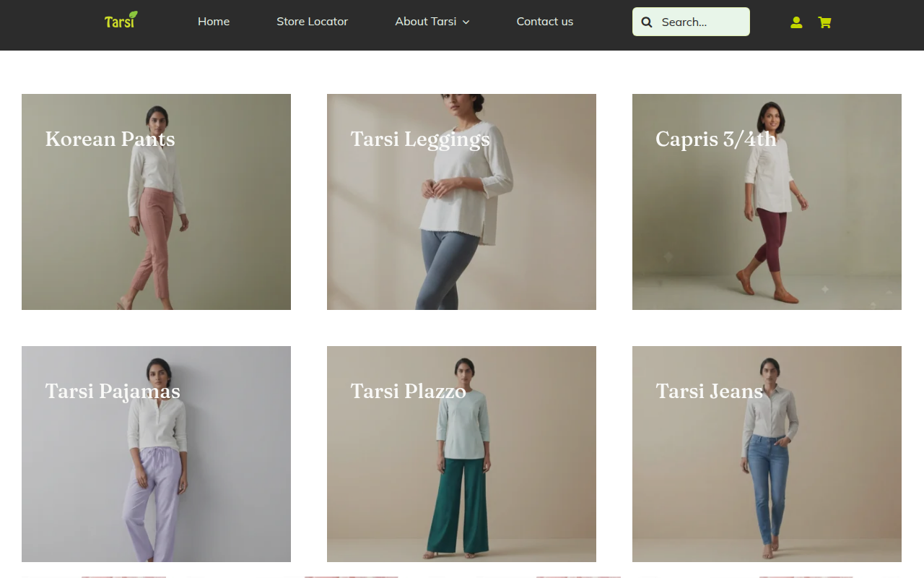Open the shopping cart icon
Screen dimensions: 924x578
pyautogui.click(x=824, y=22)
